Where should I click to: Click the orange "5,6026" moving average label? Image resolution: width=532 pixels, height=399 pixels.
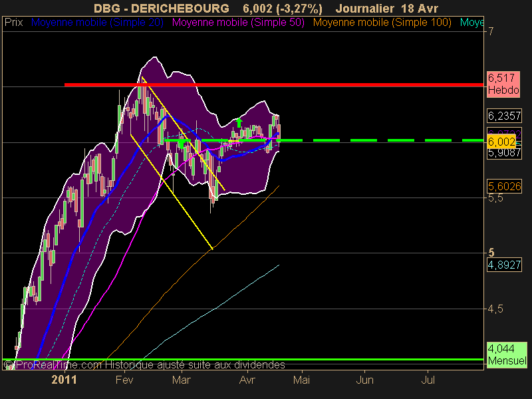tap(504, 186)
